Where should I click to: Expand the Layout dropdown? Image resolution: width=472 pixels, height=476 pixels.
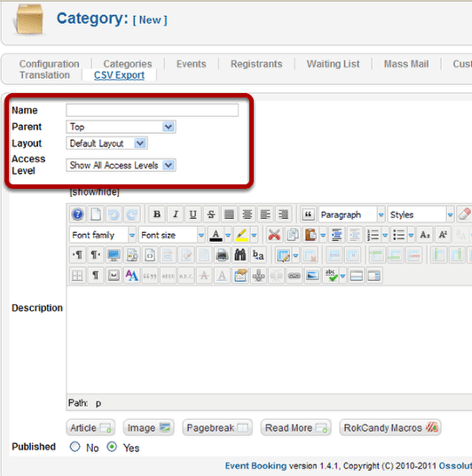click(x=106, y=144)
